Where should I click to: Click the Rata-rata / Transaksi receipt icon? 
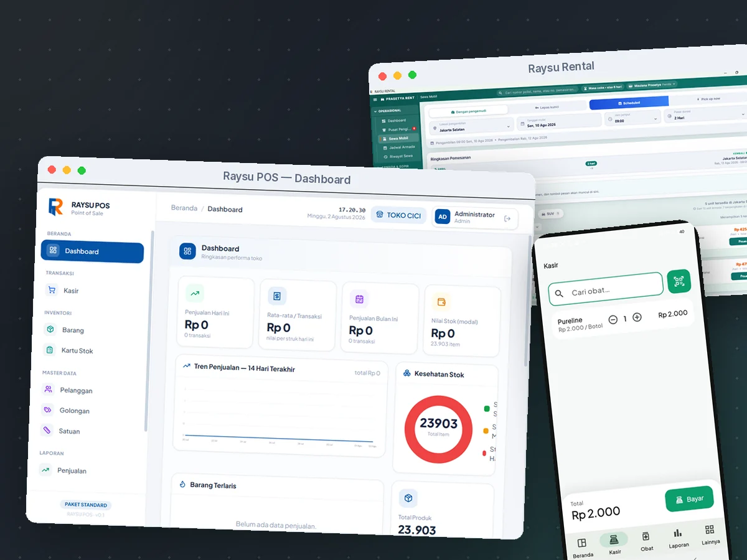277,296
